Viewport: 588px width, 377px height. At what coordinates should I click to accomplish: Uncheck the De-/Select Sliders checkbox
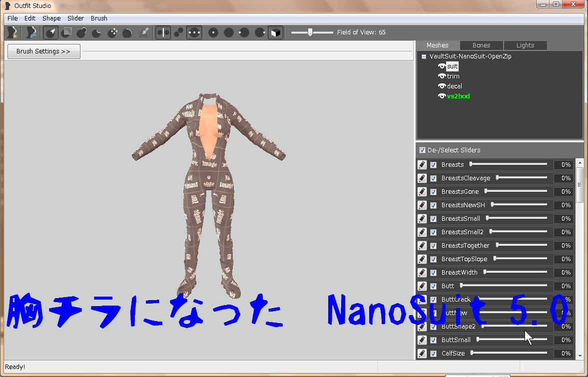pos(422,150)
